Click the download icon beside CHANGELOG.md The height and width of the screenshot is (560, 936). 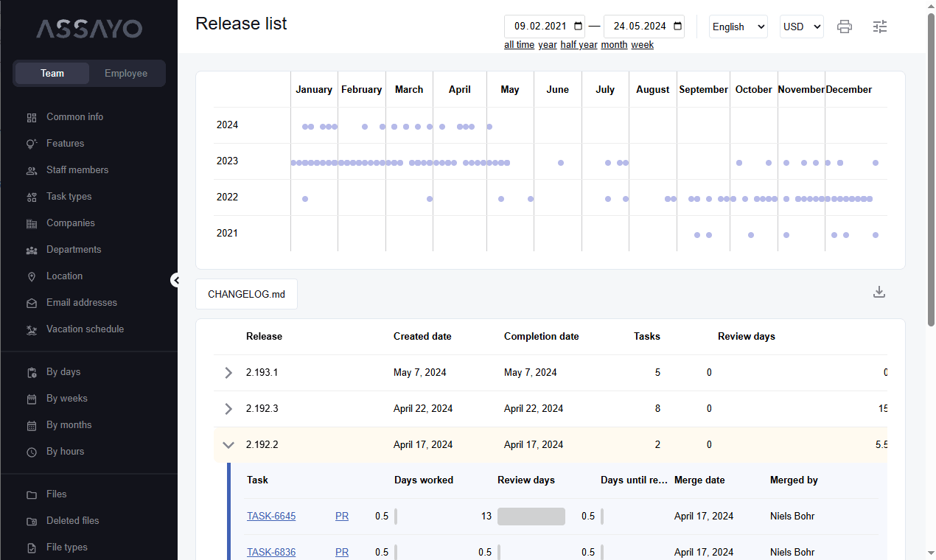tap(879, 292)
